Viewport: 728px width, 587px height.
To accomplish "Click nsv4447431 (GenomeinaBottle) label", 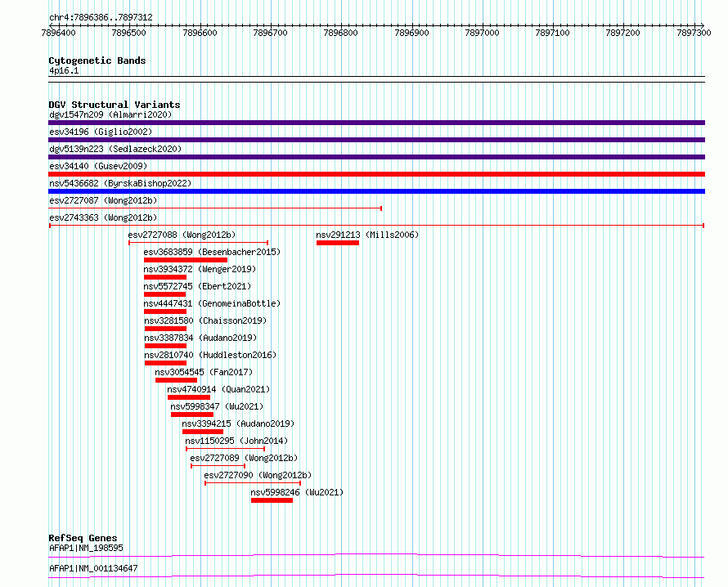I will (x=212, y=303).
